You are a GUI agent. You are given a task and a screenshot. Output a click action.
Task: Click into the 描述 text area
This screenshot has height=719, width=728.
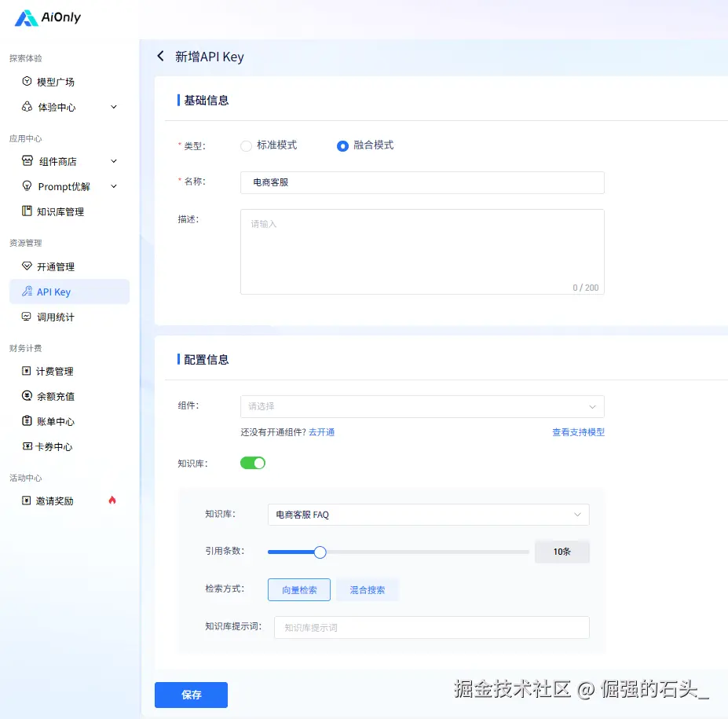click(x=422, y=251)
